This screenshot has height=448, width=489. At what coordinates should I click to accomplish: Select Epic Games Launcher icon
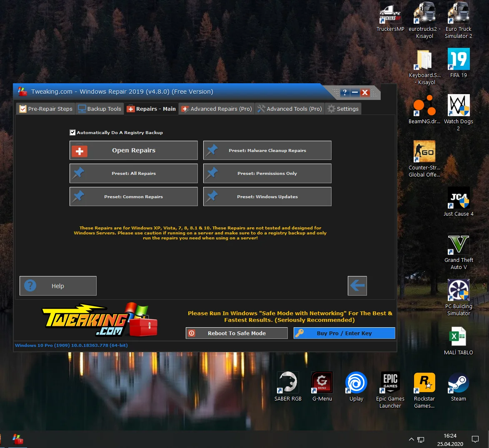pos(390,390)
